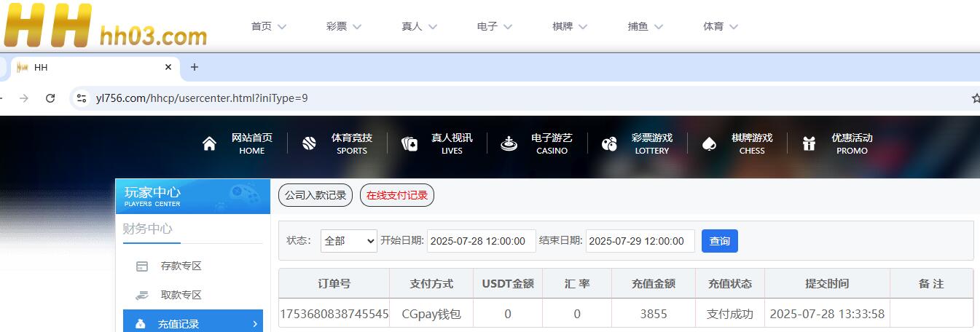
Task: Click the gift box icon for 优惠活动
Action: pos(809,144)
